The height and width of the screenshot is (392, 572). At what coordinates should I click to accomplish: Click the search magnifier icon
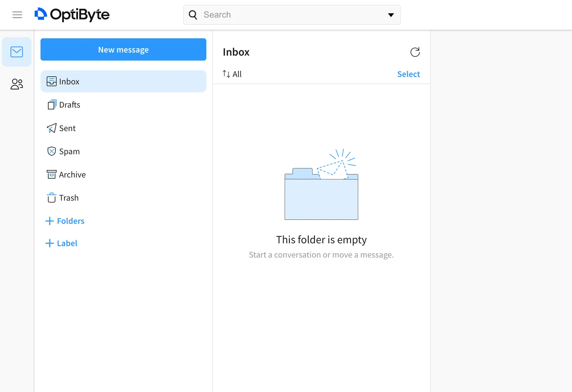tap(193, 15)
